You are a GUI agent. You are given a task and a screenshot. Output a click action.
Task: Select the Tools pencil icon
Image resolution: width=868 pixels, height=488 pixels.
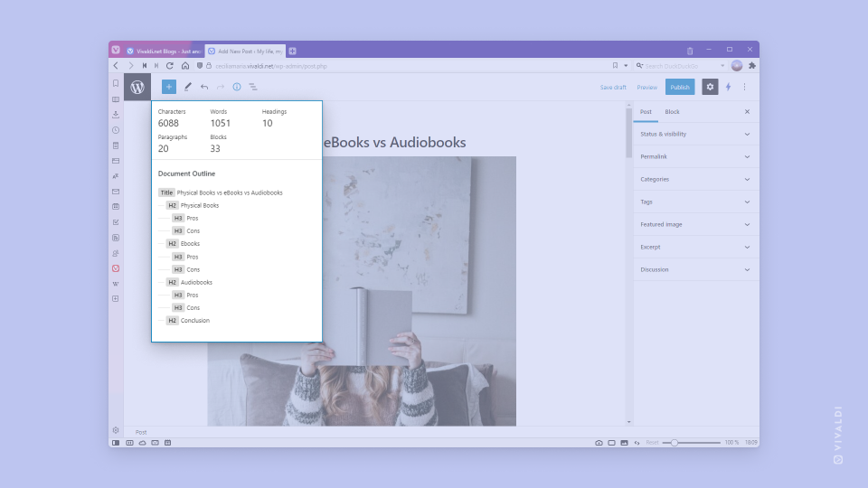(188, 87)
